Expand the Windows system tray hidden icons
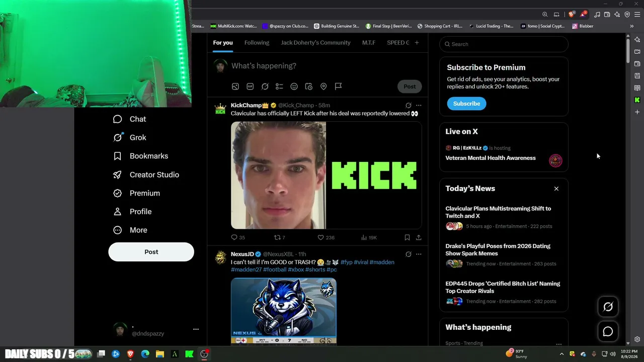 click(561, 354)
